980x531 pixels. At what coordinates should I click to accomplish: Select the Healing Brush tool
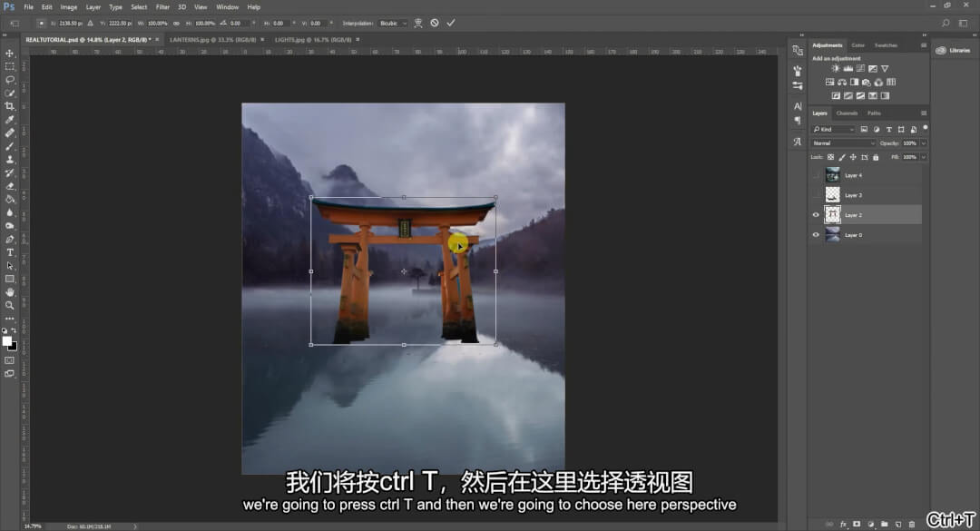coord(9,133)
